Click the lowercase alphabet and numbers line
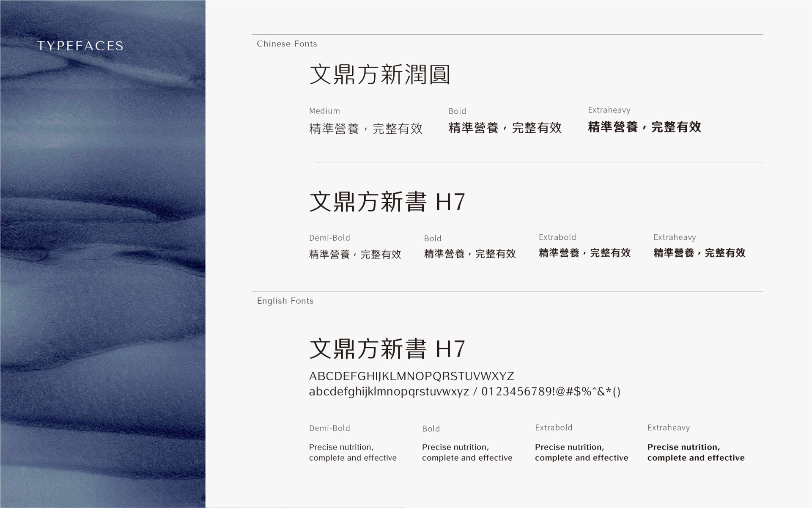Screen dimensions: 812x508 click(x=464, y=391)
